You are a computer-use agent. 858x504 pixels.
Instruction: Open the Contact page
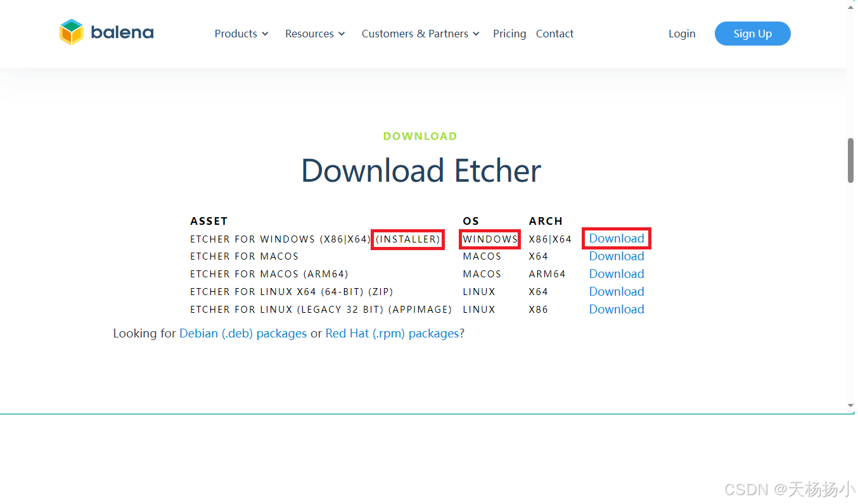[554, 34]
